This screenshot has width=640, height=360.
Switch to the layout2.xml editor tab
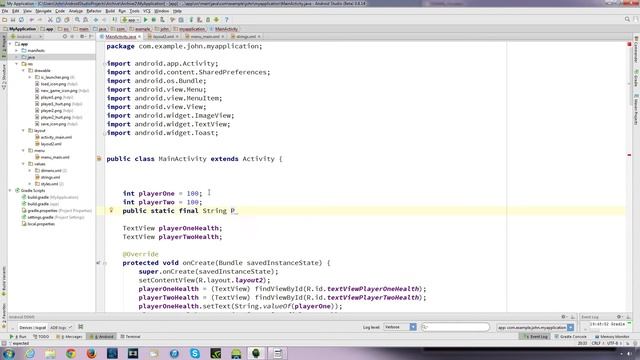point(163,36)
